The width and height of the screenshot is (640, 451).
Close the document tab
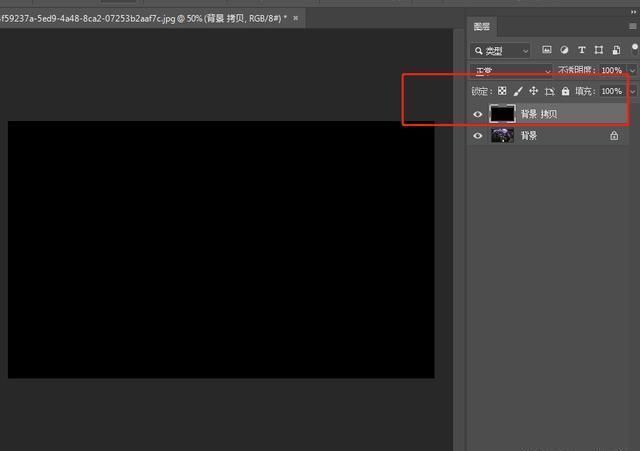(x=296, y=18)
